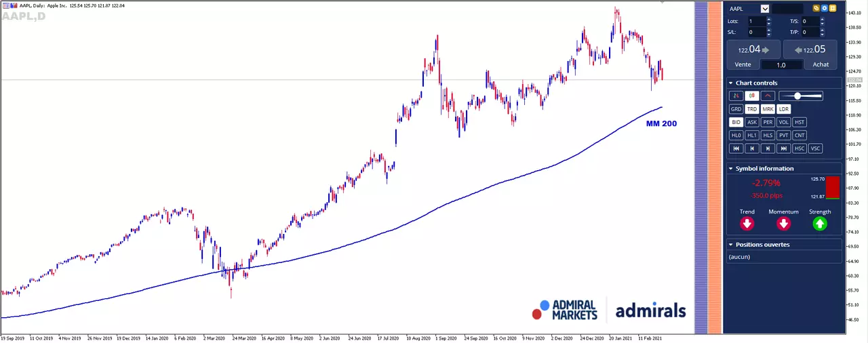Collapse the Positions ouvertes section

(731, 244)
